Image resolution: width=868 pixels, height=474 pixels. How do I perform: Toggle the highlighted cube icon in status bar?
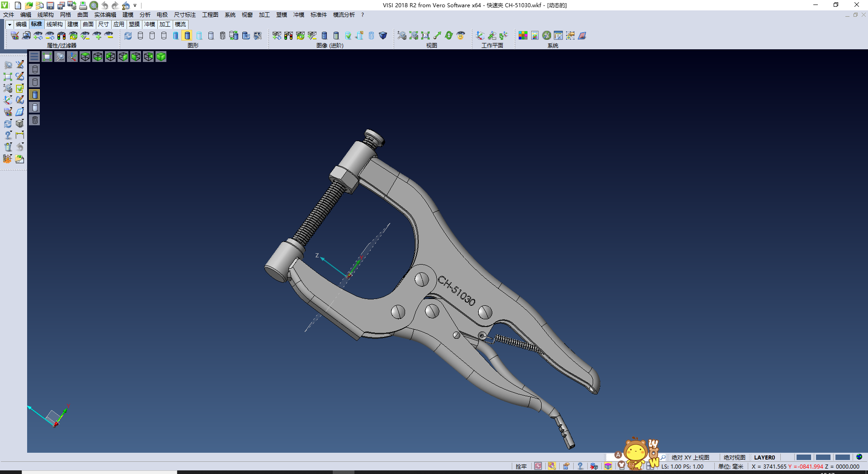click(608, 466)
